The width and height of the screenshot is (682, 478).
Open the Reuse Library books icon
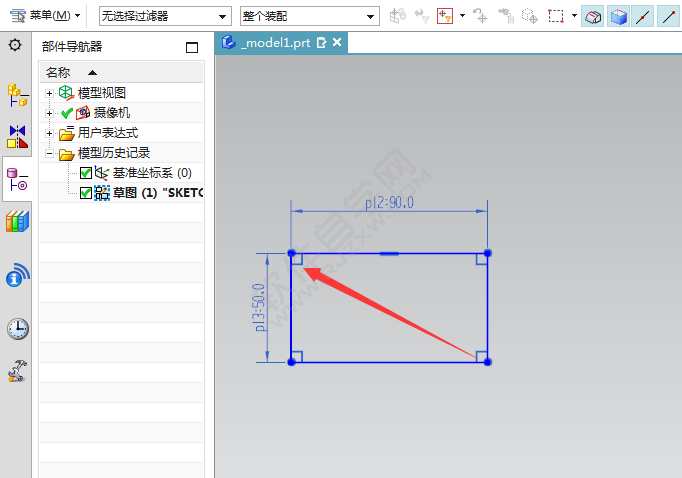pyautogui.click(x=17, y=222)
